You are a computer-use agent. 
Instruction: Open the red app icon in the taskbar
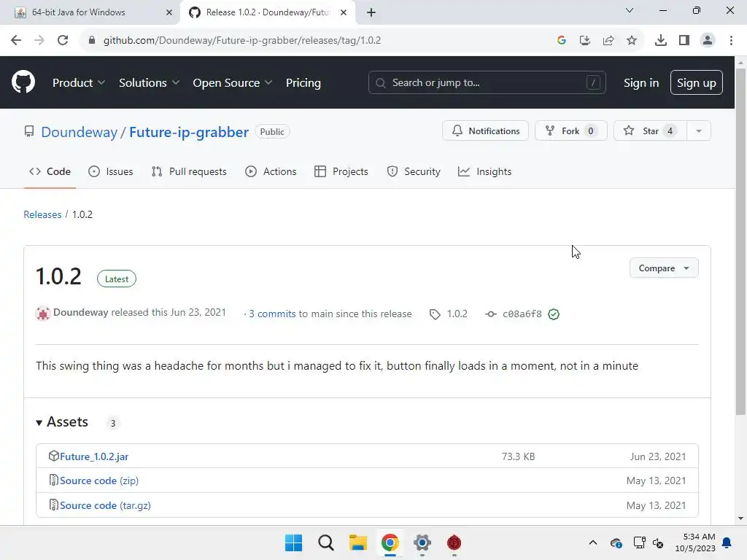coord(454,542)
